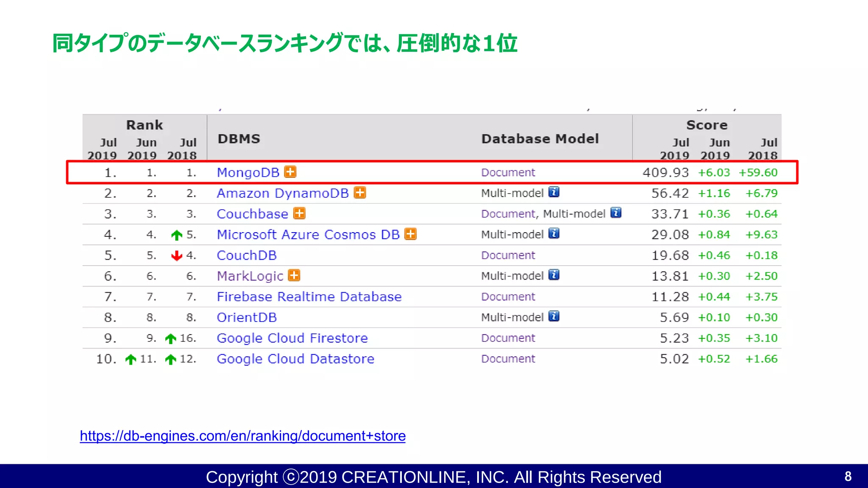Click the plus icon beside Microsoft Azure Cosmos DB

(x=410, y=234)
